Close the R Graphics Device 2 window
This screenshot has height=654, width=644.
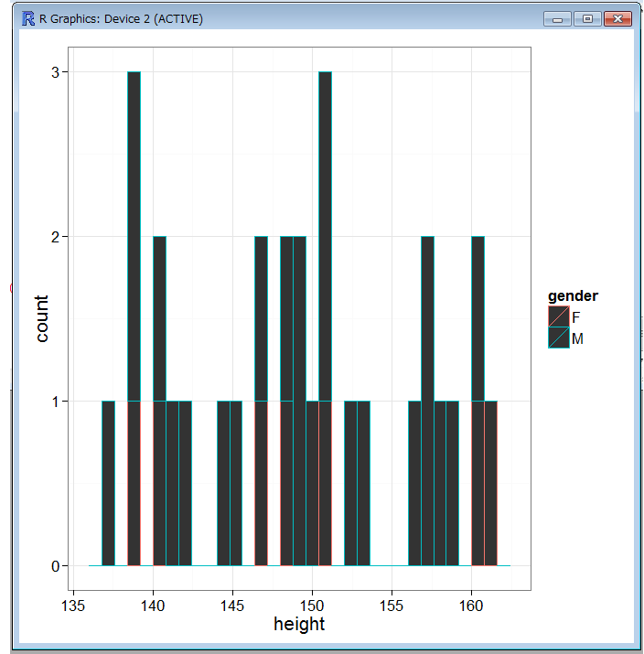pos(617,19)
